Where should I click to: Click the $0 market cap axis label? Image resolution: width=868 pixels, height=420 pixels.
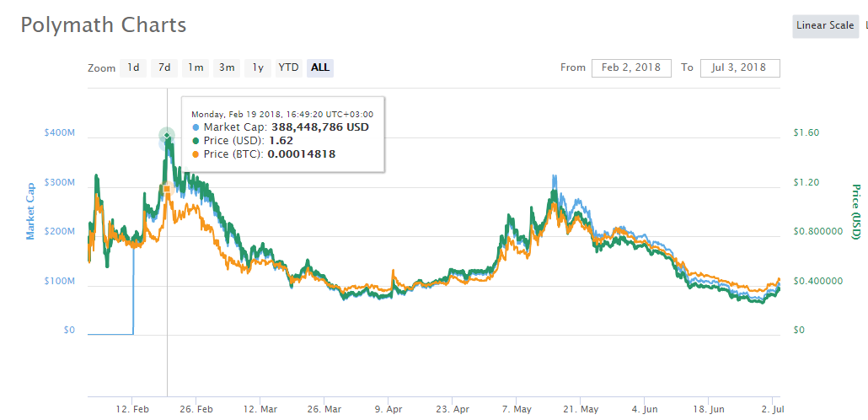click(68, 331)
